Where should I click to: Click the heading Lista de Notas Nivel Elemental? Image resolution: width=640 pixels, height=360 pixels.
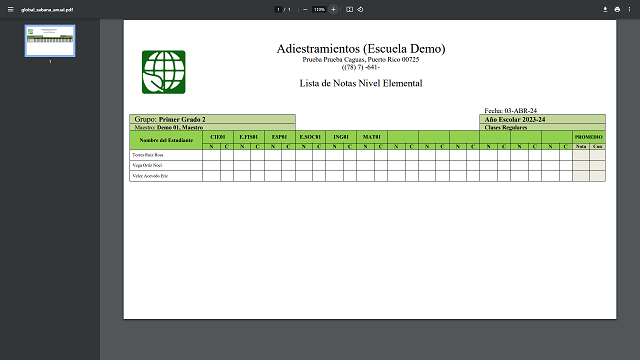[361, 83]
